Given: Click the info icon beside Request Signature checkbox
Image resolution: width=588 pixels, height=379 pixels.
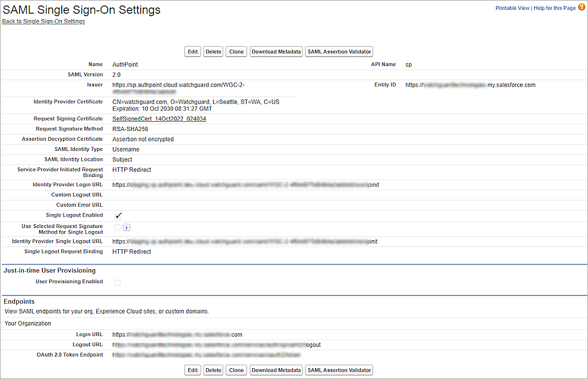Looking at the screenshot, I should coord(126,227).
